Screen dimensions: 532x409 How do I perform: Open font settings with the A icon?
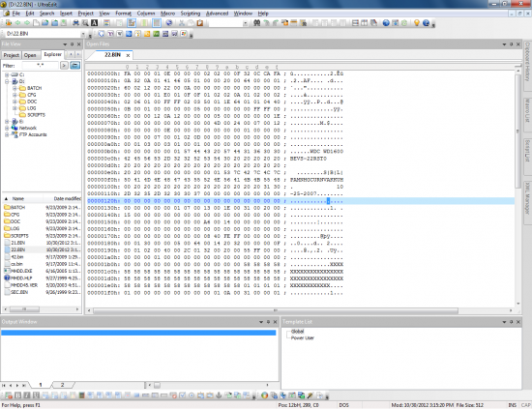pos(95,23)
